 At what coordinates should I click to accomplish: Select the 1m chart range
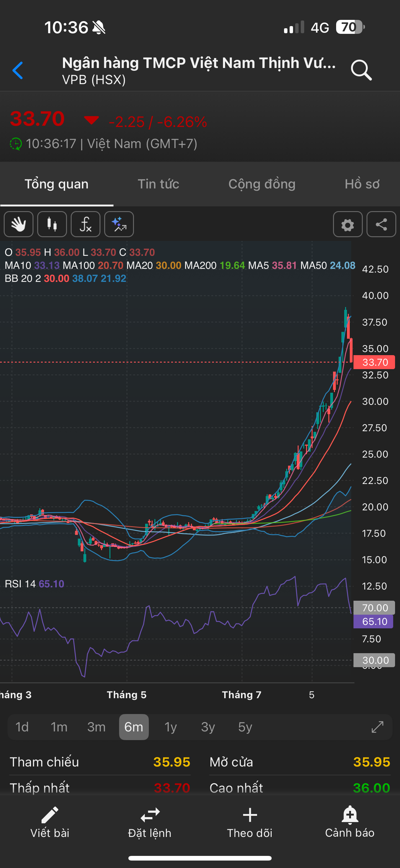(59, 727)
